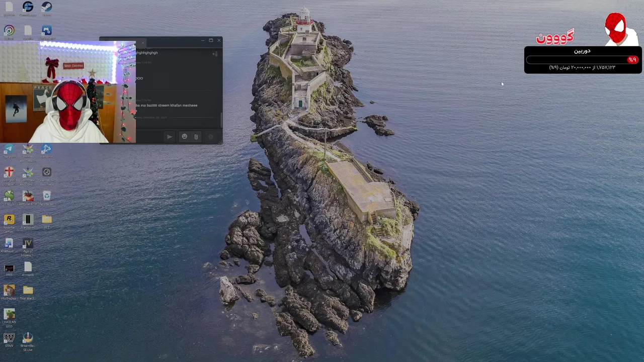Image resolution: width=644 pixels, height=362 pixels.
Task: Close the chat window
Action: click(218, 40)
